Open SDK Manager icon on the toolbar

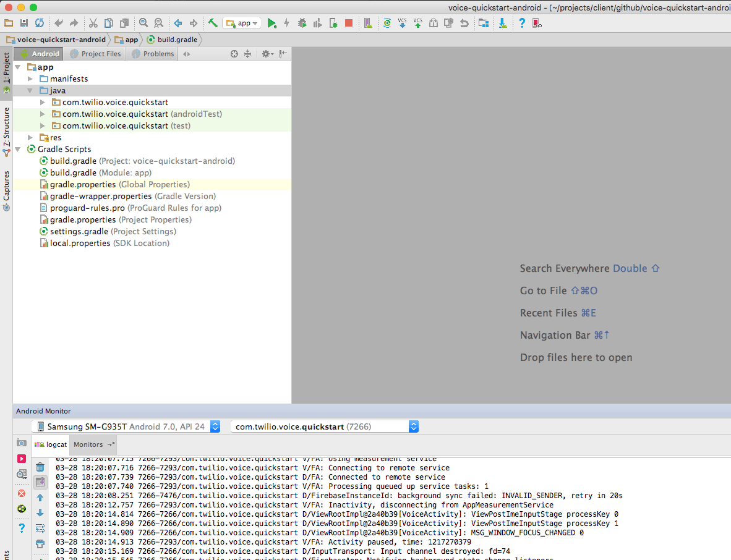coord(502,23)
